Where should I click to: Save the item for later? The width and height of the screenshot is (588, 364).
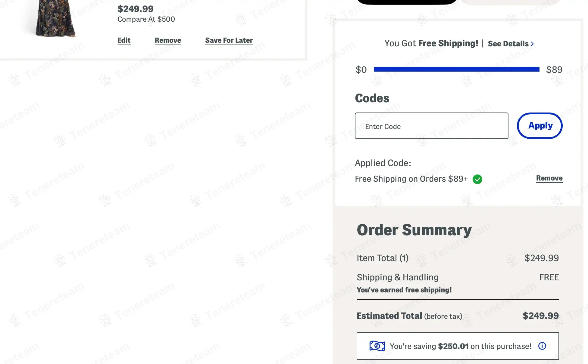(229, 40)
